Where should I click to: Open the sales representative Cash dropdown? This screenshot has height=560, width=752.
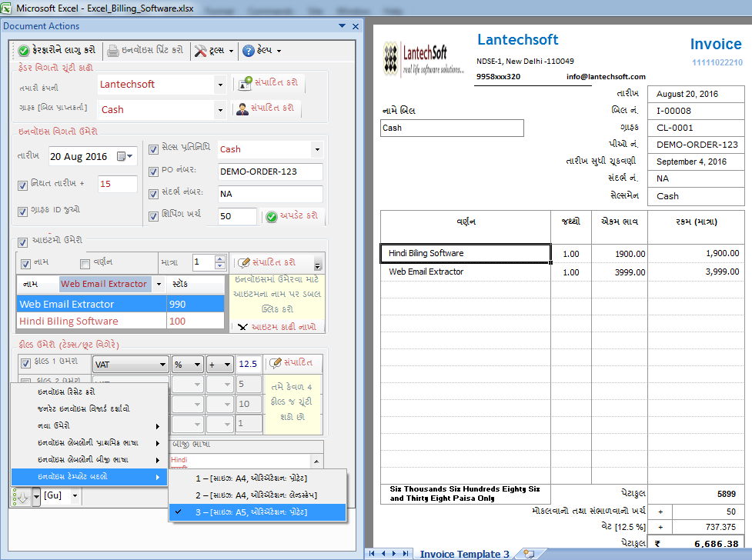(317, 149)
